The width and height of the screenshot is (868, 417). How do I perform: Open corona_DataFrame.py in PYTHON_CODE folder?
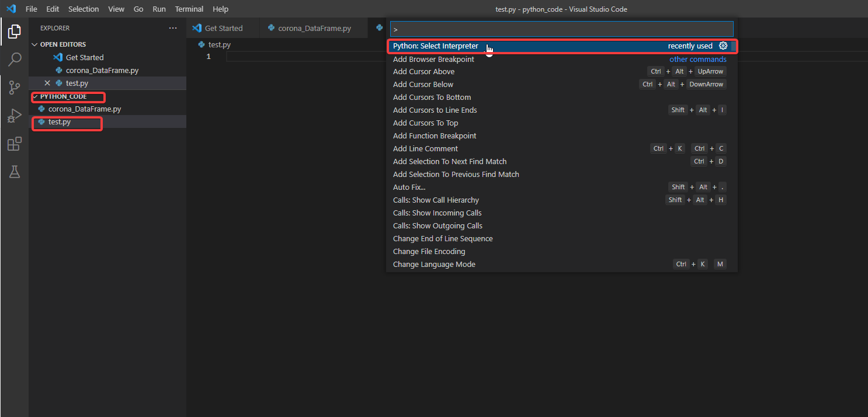point(107,109)
